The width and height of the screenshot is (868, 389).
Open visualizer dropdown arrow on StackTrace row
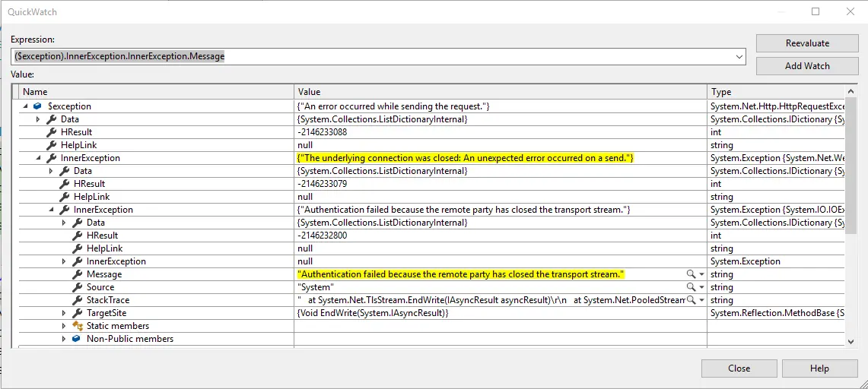701,300
